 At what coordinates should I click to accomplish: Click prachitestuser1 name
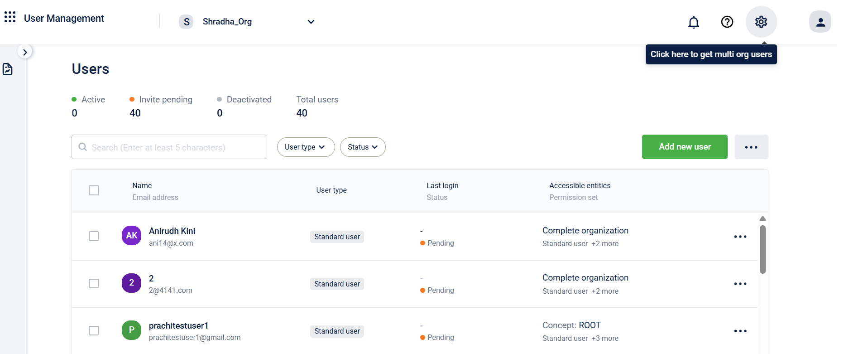tap(178, 325)
